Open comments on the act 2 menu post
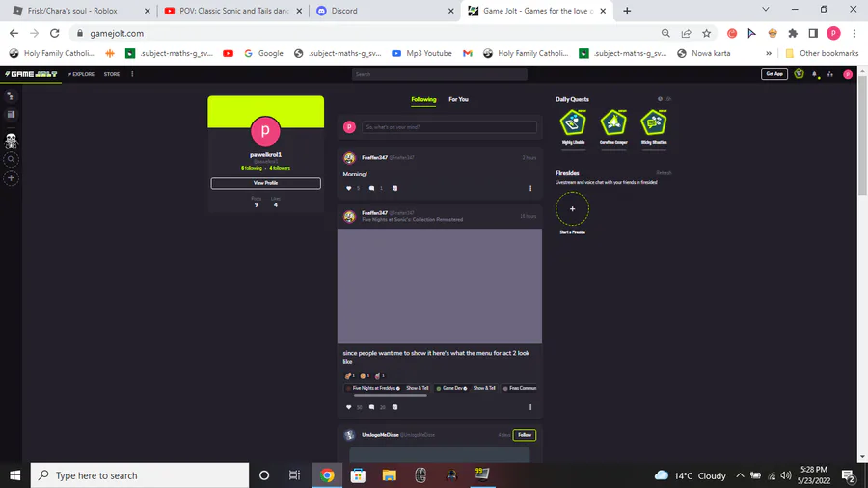868x488 pixels. [372, 407]
